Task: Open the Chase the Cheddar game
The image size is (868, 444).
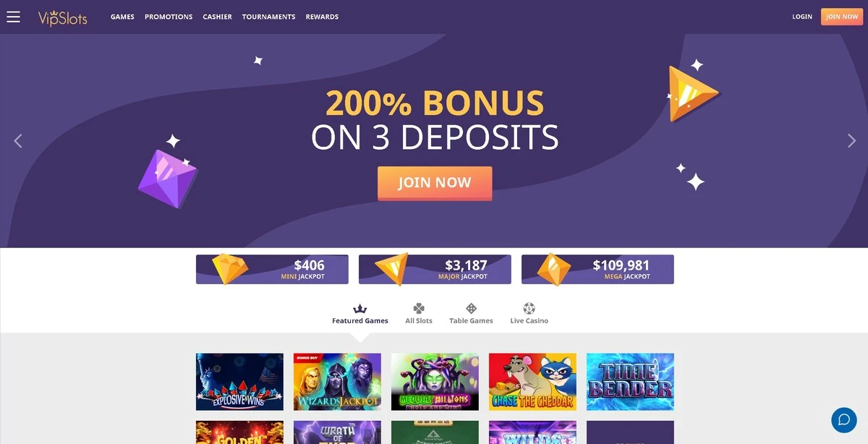Action: click(x=532, y=382)
